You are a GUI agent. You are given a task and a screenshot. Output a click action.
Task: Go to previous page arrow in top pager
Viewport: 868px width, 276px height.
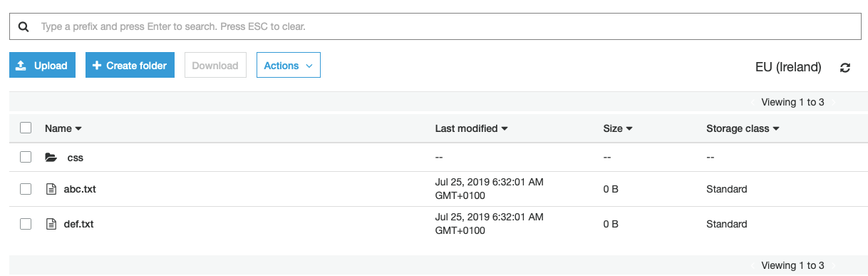(x=752, y=103)
